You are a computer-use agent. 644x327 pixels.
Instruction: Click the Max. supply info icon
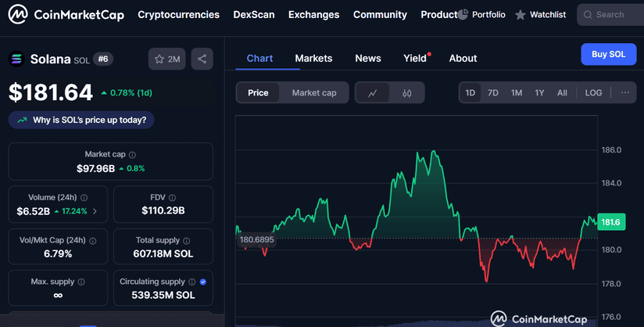pos(81,282)
